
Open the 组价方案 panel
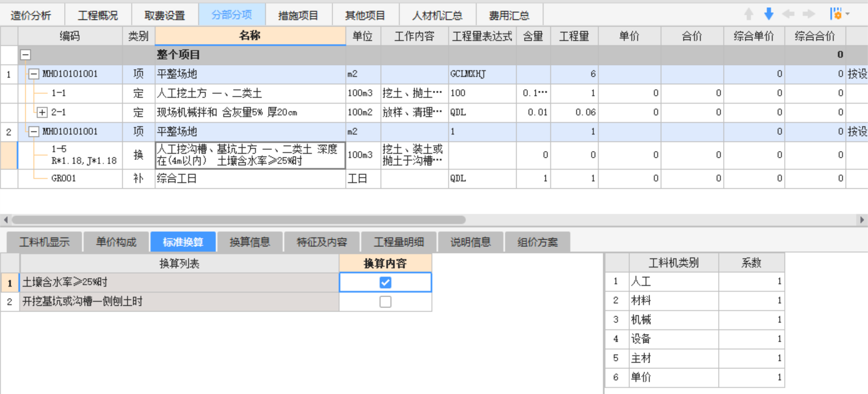tap(537, 241)
